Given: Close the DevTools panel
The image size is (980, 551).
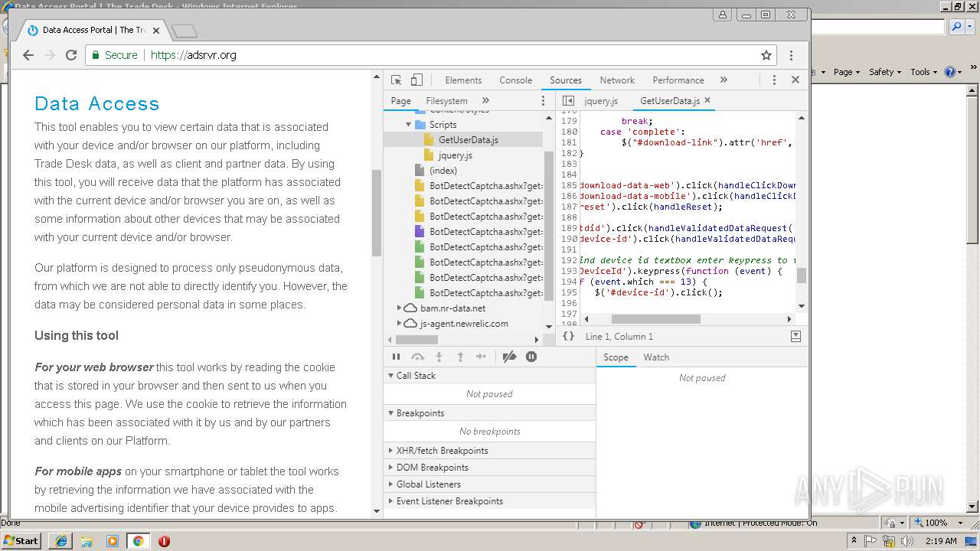Looking at the screenshot, I should pyautogui.click(x=795, y=80).
